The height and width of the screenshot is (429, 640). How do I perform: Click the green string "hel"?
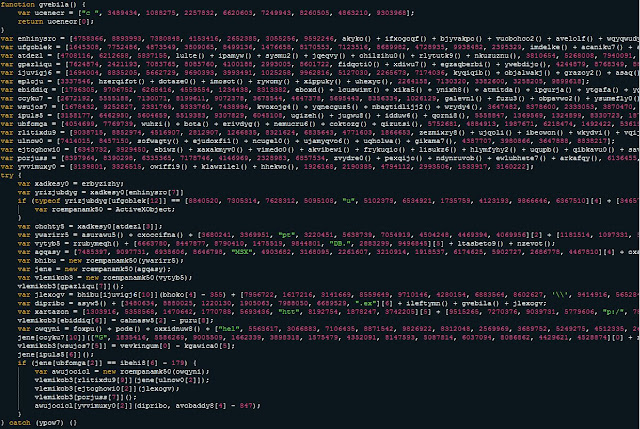point(229,329)
